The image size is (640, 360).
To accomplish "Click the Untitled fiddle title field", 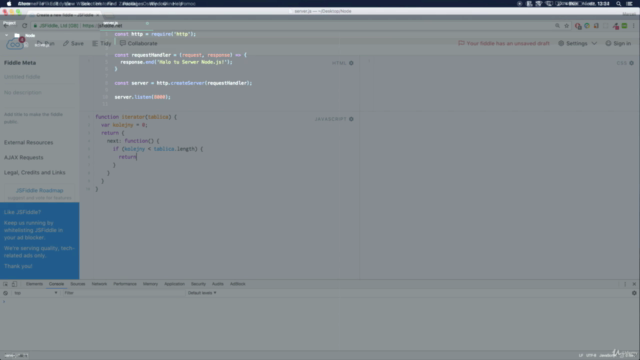I will (40, 77).
